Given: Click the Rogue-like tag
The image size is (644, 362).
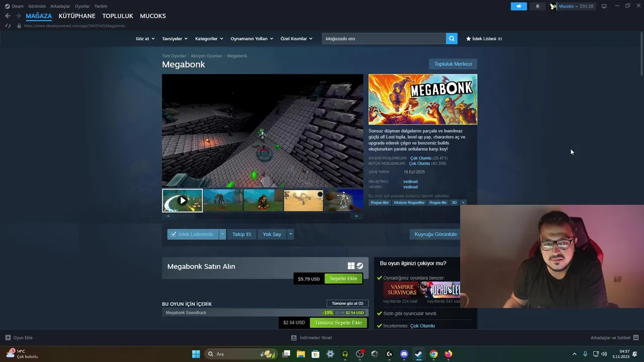Looking at the screenshot, I should (x=379, y=203).
